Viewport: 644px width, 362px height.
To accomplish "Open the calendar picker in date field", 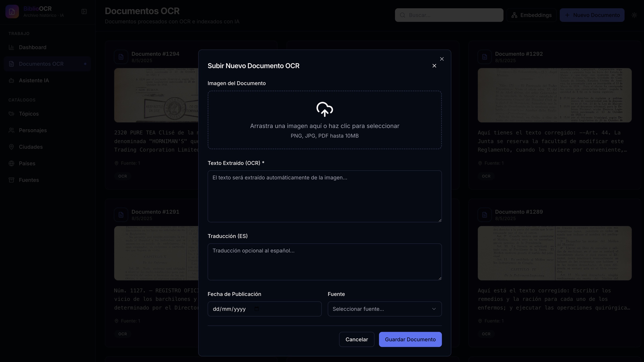I will (257, 309).
